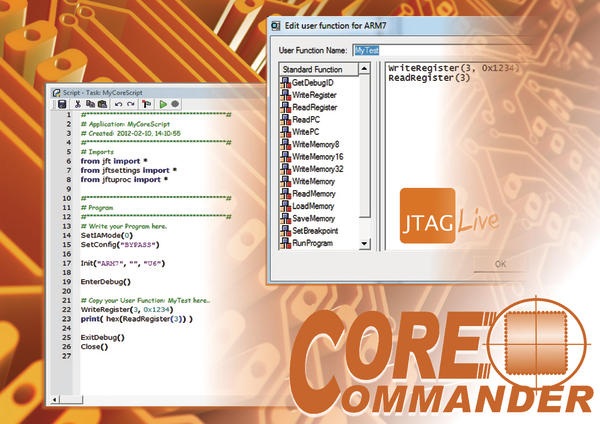Select the WritePC function icon
Viewport: 600px width, 424px height.
[x=286, y=131]
